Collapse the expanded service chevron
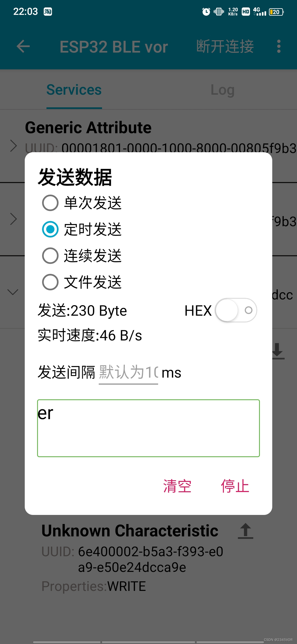This screenshot has height=644, width=297. pos(13,292)
